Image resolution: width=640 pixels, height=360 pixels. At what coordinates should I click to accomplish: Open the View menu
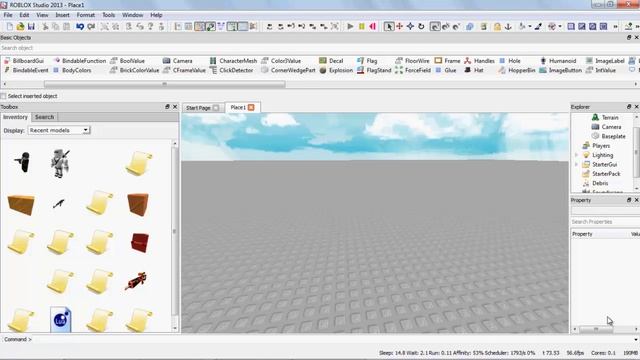42,15
